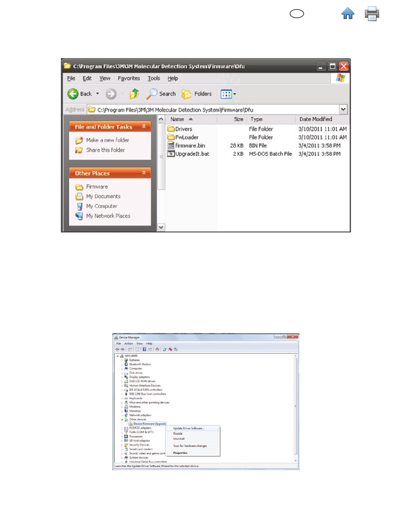Select the UpgradeIt.bat file icon
This screenshot has width=411, height=532.
(x=171, y=154)
